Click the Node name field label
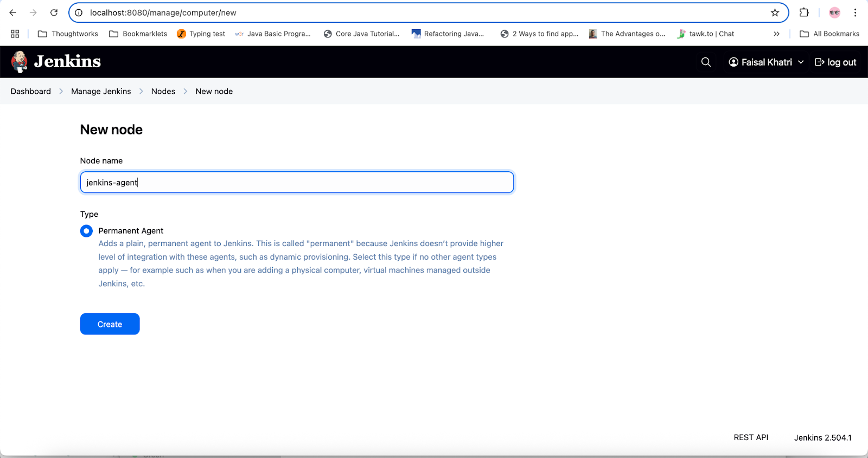868x458 pixels. [101, 161]
